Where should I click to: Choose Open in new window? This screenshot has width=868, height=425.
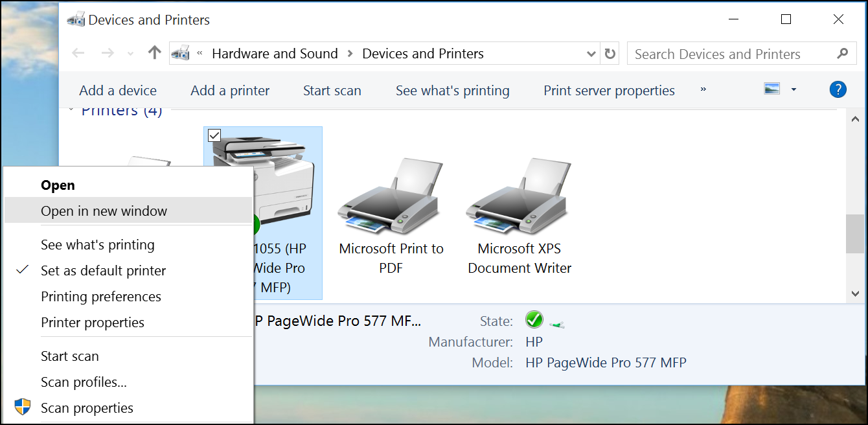(x=128, y=211)
